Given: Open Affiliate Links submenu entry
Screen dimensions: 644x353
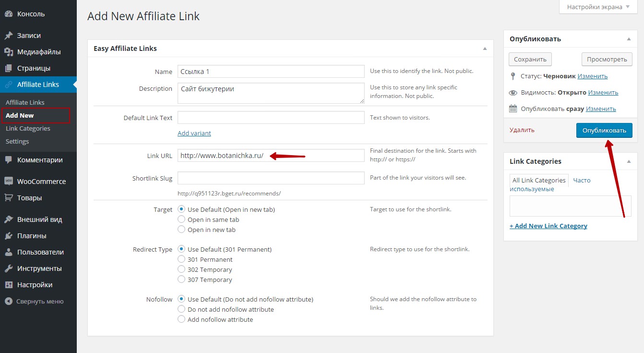Looking at the screenshot, I should click(25, 102).
